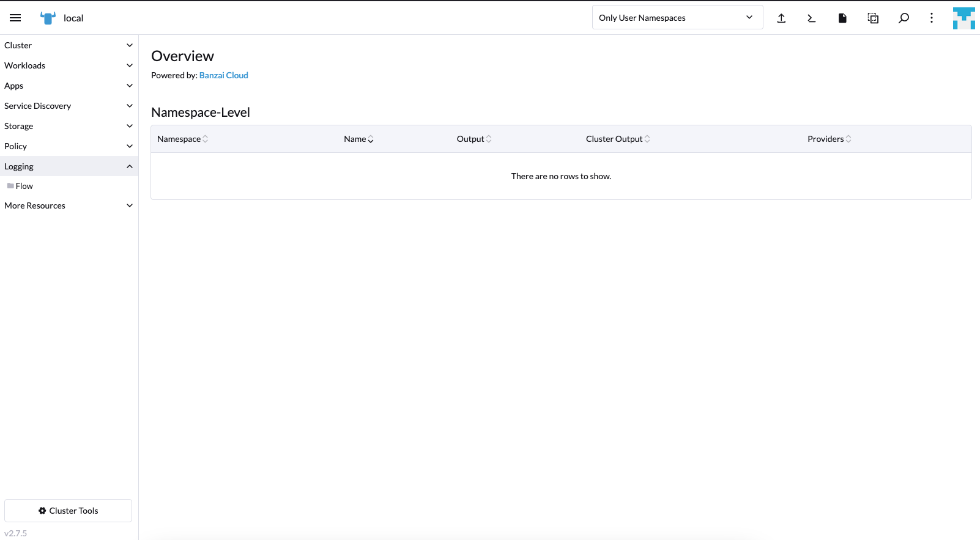Collapse the Logging section chevron
This screenshot has width=980, height=540.
click(130, 166)
